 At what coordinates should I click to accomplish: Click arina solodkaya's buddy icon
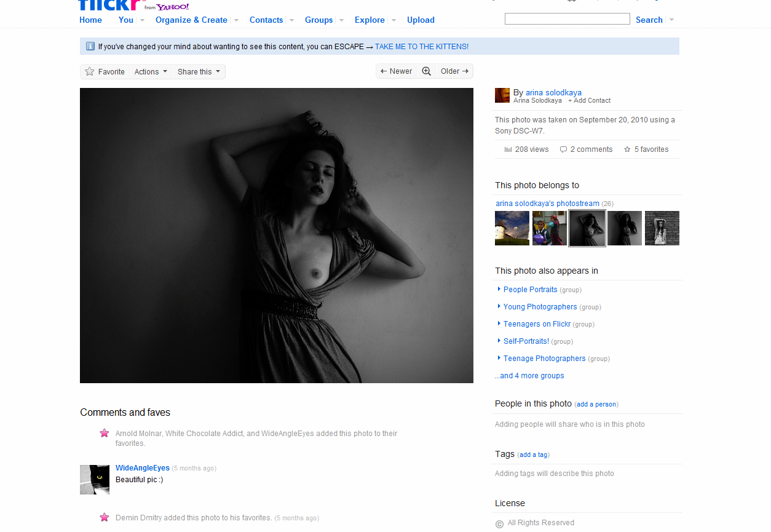point(502,95)
